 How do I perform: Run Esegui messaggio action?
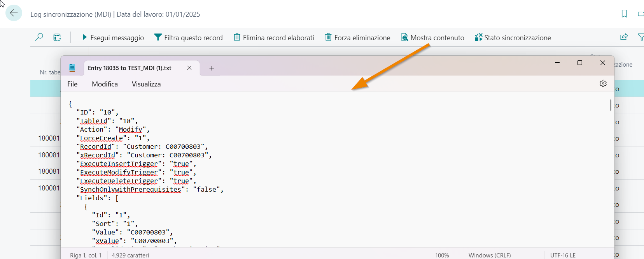(113, 37)
